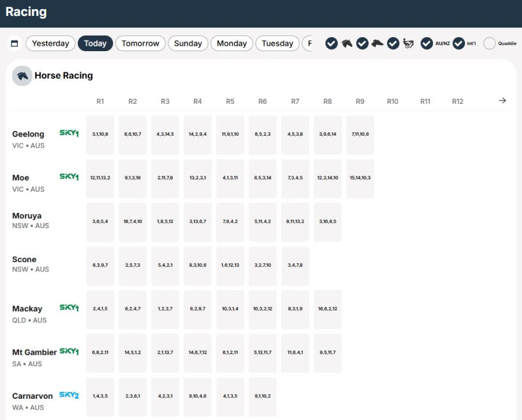The height and width of the screenshot is (420, 522).
Task: Click the Sky1 logo next to Moe
Action: click(69, 177)
